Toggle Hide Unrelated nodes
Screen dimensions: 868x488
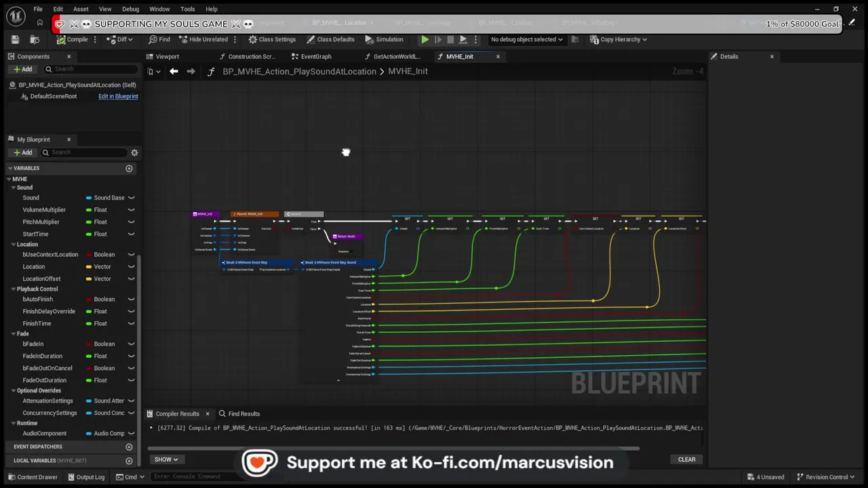pos(203,39)
